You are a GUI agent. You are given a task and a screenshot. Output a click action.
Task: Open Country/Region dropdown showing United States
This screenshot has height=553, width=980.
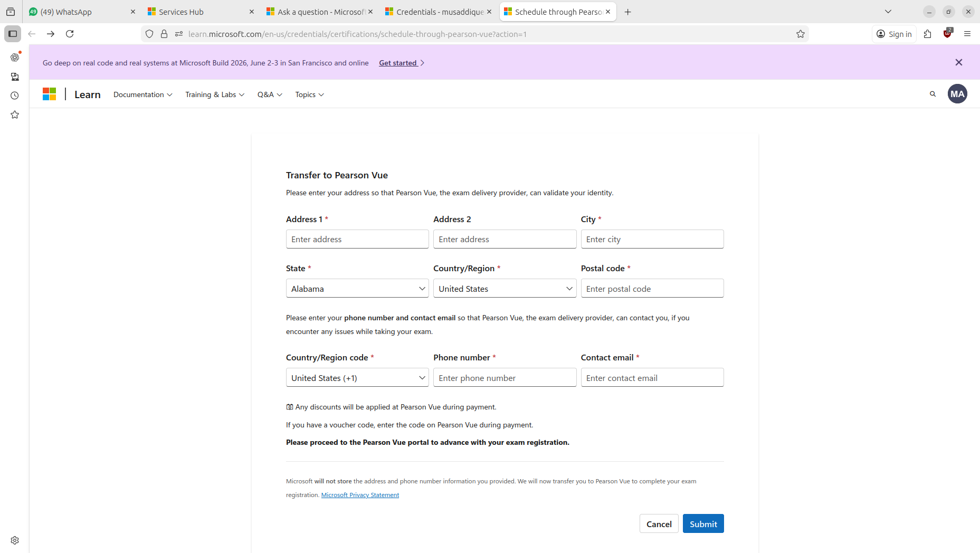(x=505, y=289)
